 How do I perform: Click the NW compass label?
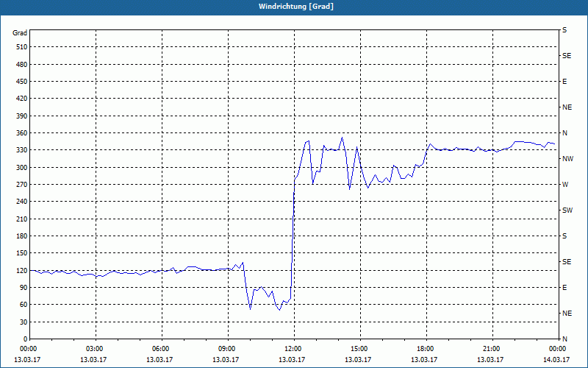567,159
